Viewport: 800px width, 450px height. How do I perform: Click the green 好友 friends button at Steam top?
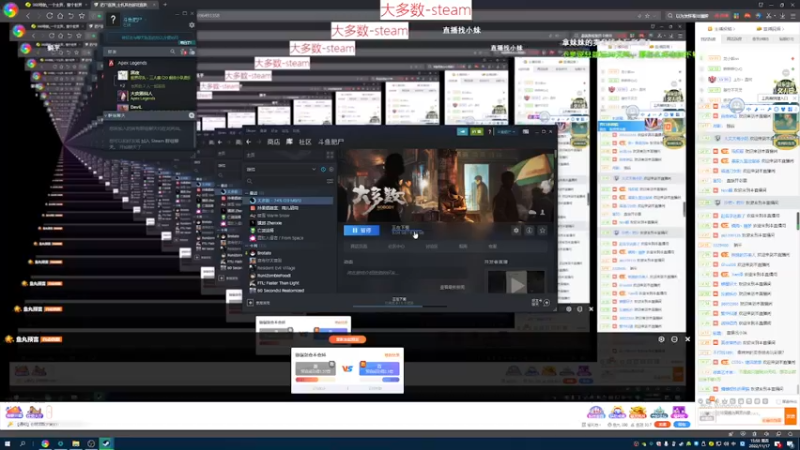(477, 132)
